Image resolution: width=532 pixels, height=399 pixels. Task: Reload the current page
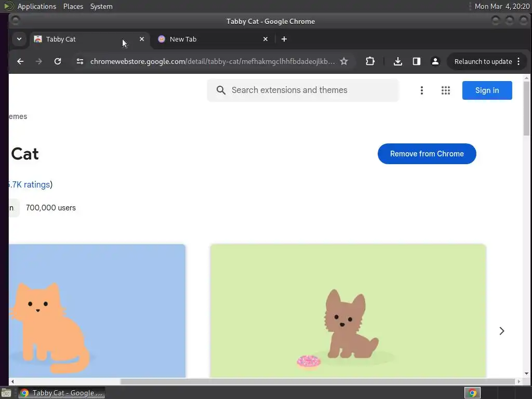[x=58, y=61]
